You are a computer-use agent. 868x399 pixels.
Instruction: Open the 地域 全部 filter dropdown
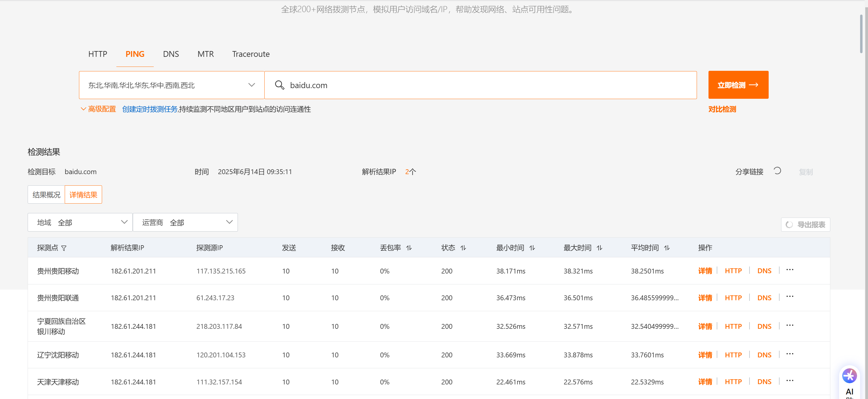point(80,222)
